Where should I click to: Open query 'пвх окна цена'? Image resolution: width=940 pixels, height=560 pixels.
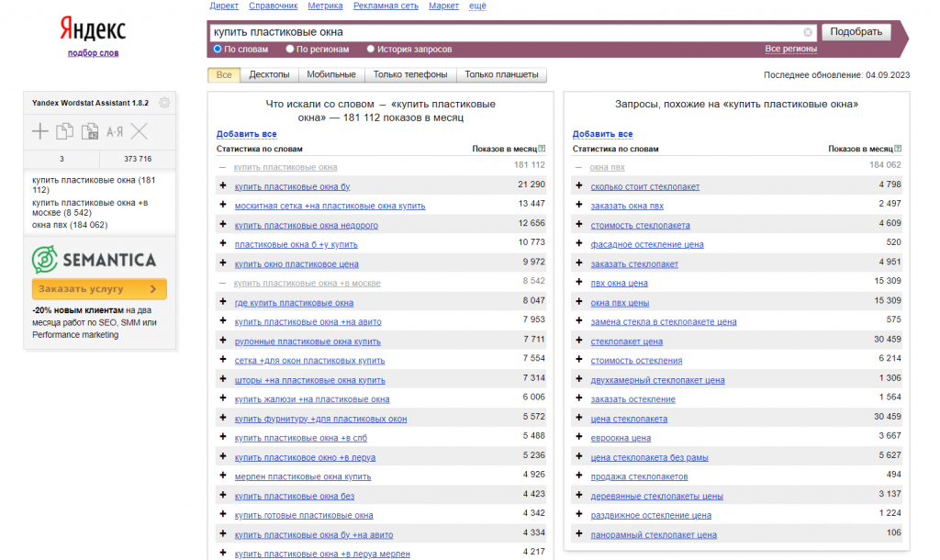point(619,283)
